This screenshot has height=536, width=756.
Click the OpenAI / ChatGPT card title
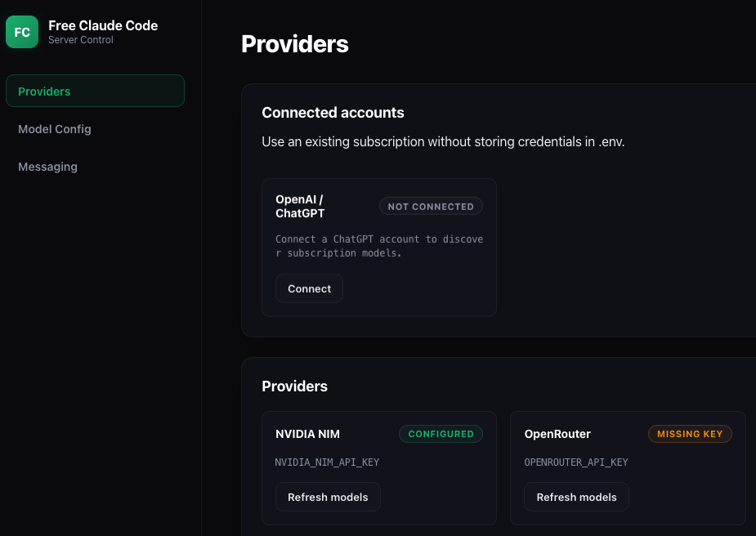(300, 206)
